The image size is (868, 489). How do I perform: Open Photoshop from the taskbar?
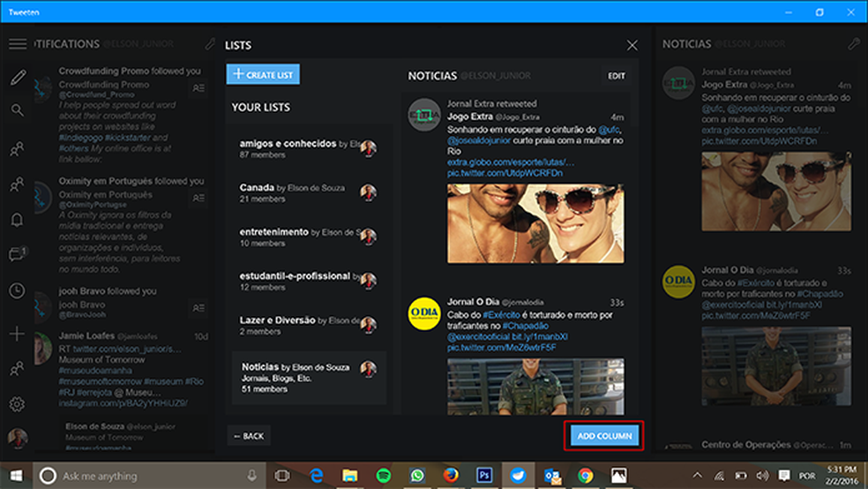click(x=484, y=476)
